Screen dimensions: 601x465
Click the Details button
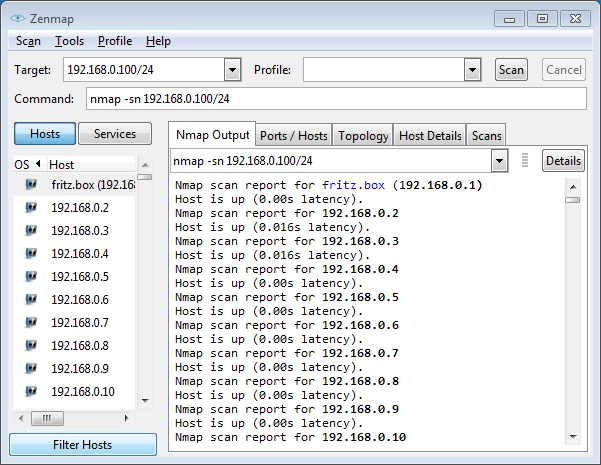(563, 161)
